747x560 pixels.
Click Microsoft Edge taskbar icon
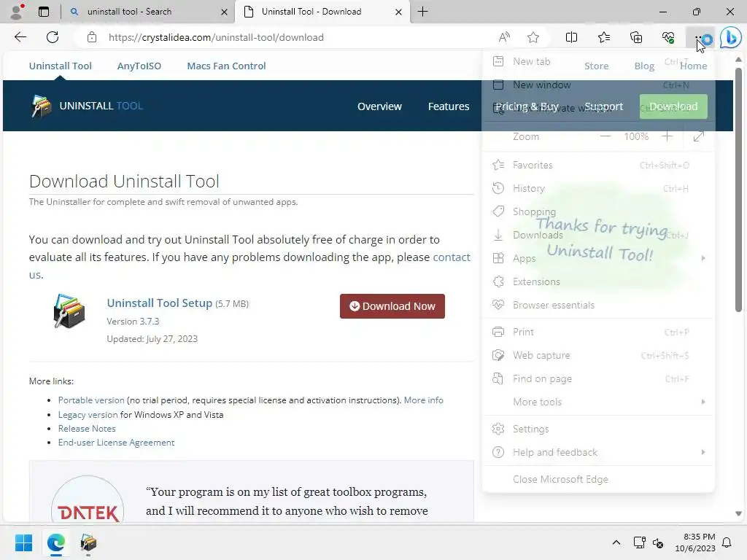[55, 542]
